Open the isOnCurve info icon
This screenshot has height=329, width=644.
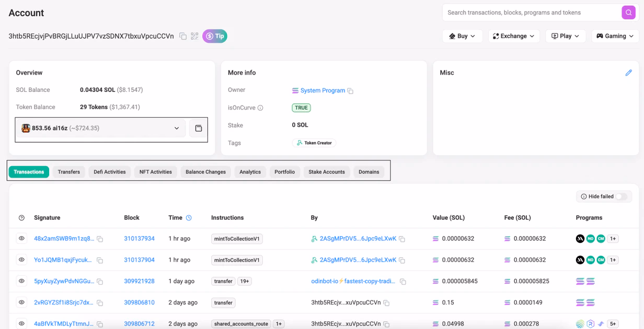tap(260, 108)
